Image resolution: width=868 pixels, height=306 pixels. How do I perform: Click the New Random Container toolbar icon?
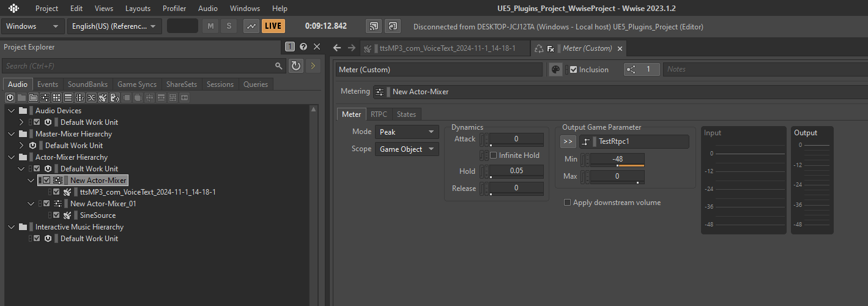[x=56, y=97]
